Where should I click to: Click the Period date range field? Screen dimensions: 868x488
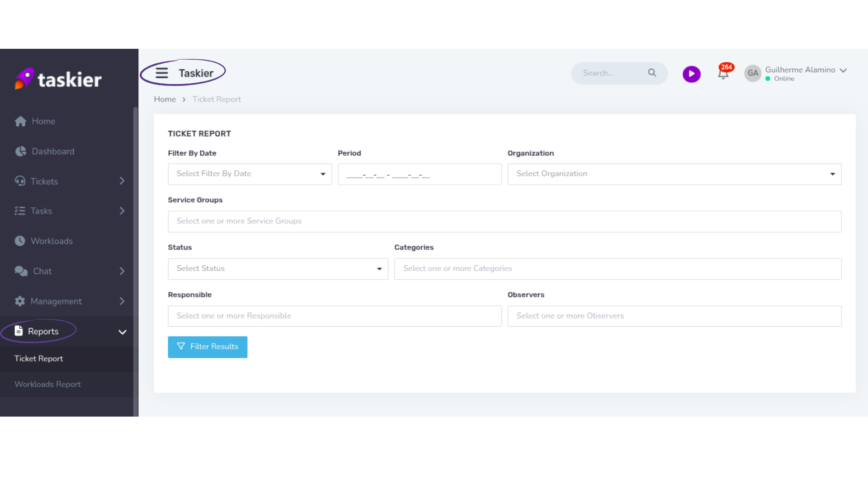coord(419,174)
